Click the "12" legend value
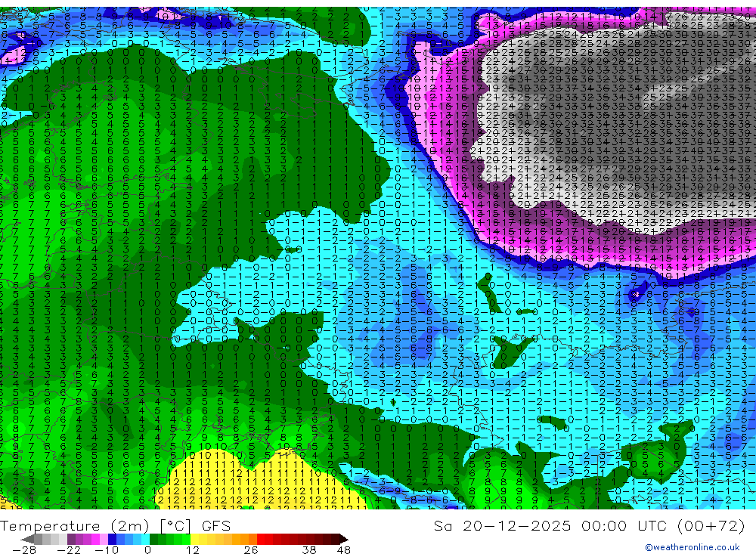 pos(192,550)
